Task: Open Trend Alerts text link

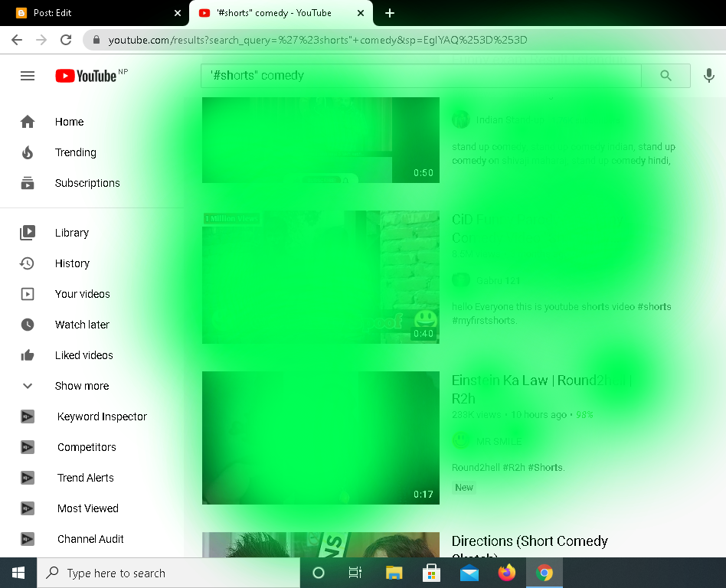Action: pos(85,477)
